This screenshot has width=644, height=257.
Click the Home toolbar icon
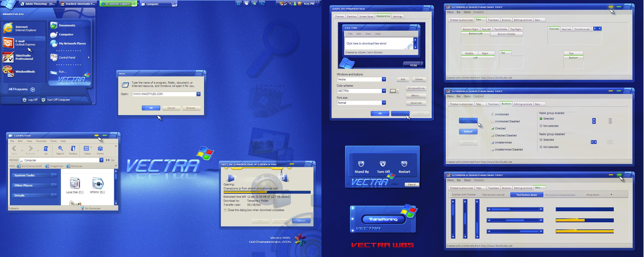click(100, 148)
